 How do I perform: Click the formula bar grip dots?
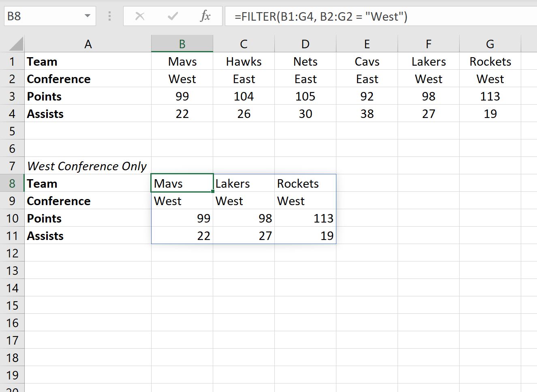point(109,16)
